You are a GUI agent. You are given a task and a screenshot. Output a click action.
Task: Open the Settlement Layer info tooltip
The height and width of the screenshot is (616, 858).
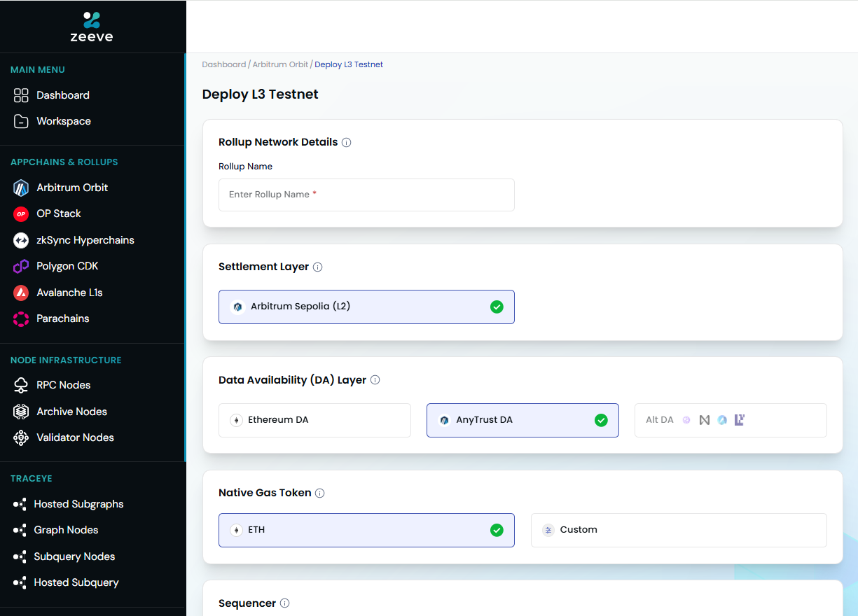click(x=318, y=267)
